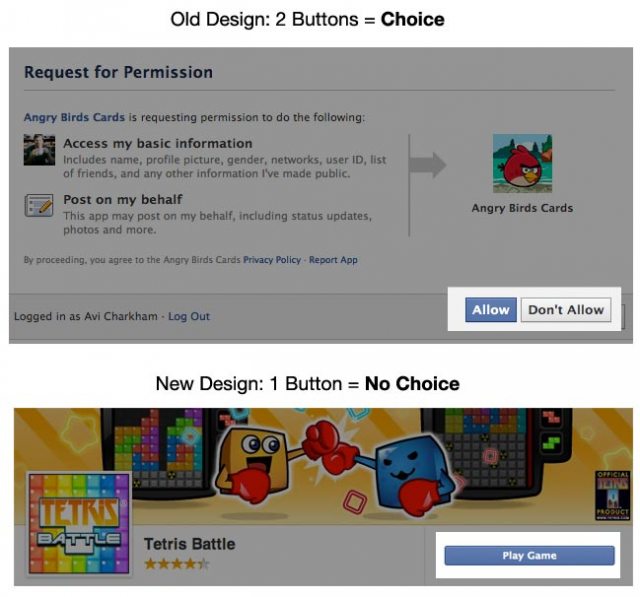Click the user profile picture thumbnail
This screenshot has height=597, width=640.
(39, 150)
